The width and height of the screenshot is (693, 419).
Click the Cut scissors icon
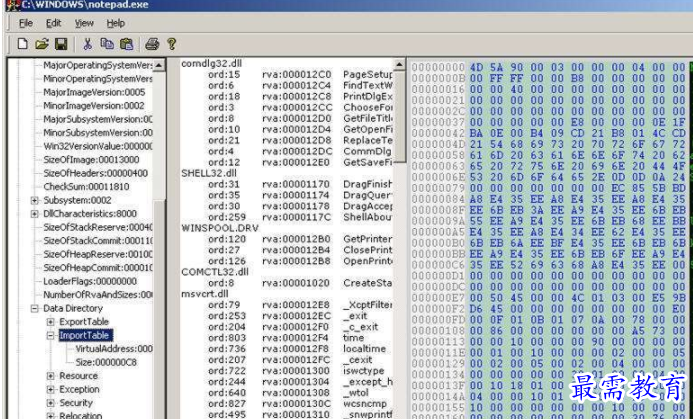[87, 44]
